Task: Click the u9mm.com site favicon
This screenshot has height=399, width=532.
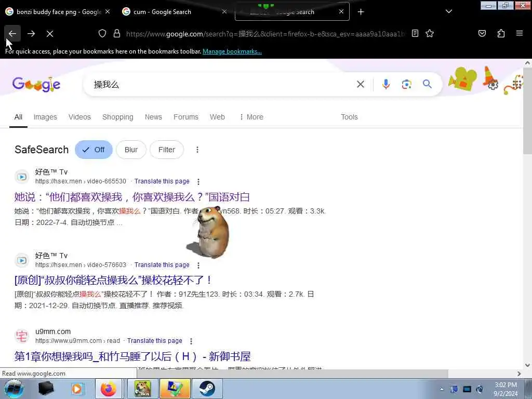Action: (x=22, y=336)
